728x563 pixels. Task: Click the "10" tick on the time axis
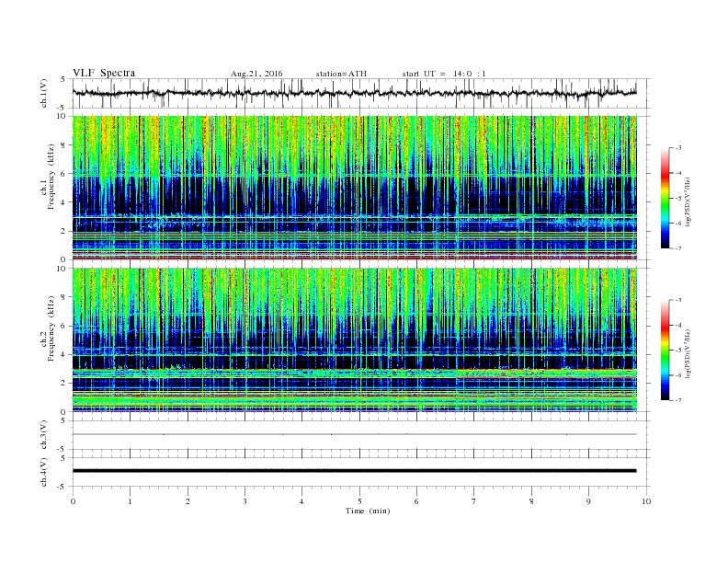coord(646,501)
